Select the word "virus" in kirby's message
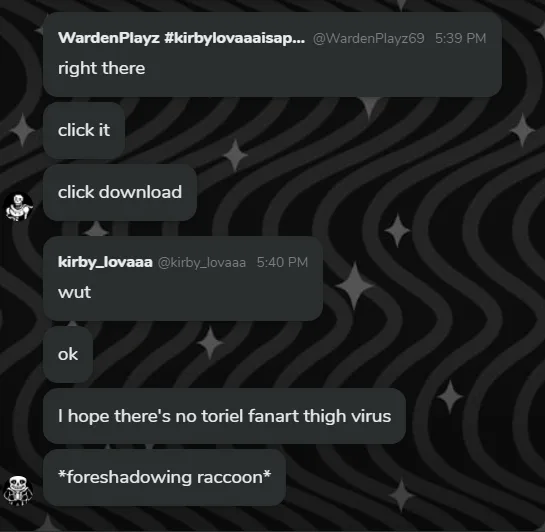This screenshot has width=545, height=532. pos(371,416)
